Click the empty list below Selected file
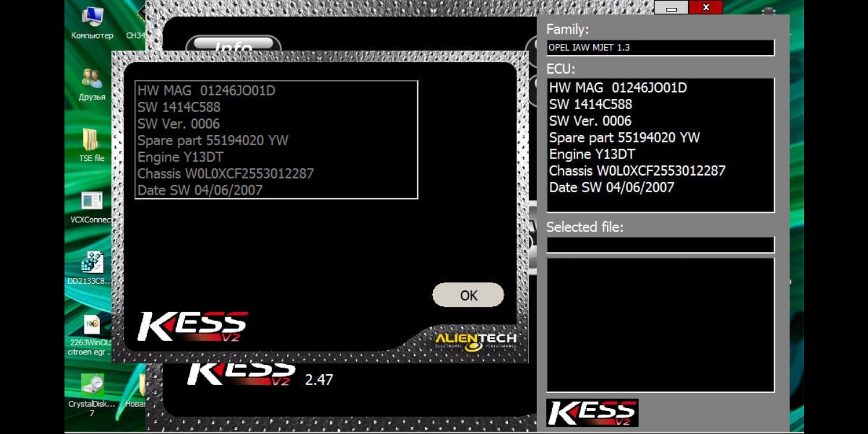Screen dimensions: 868x434 660,325
